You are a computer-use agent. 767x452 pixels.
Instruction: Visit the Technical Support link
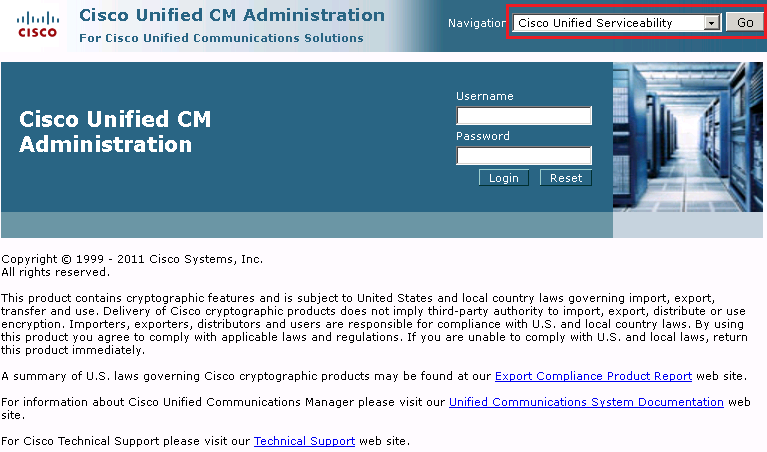click(x=304, y=441)
